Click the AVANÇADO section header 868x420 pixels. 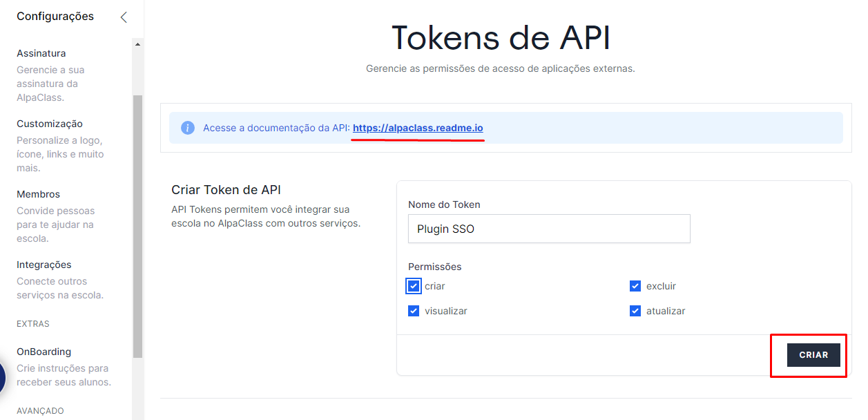[40, 411]
